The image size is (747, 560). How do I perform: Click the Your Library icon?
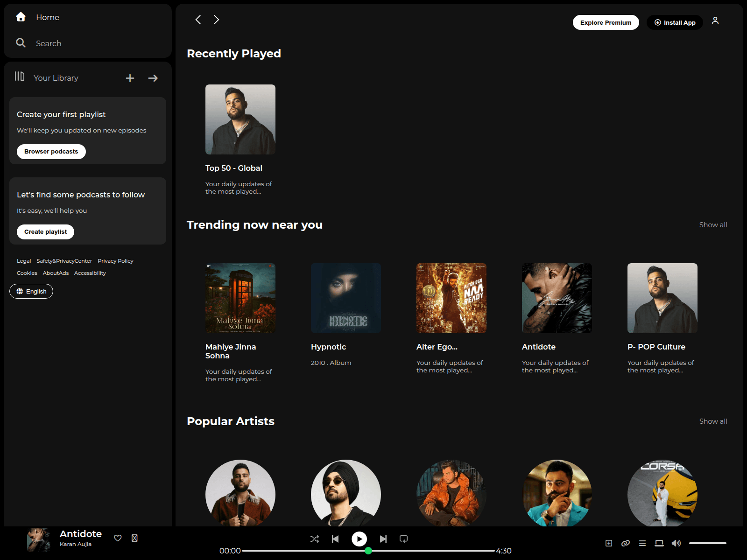click(x=20, y=77)
